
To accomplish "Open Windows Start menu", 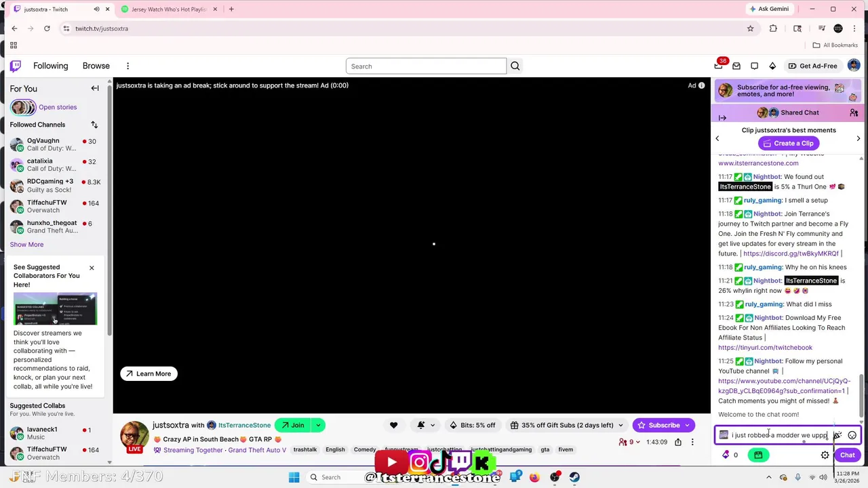I will pos(294,477).
